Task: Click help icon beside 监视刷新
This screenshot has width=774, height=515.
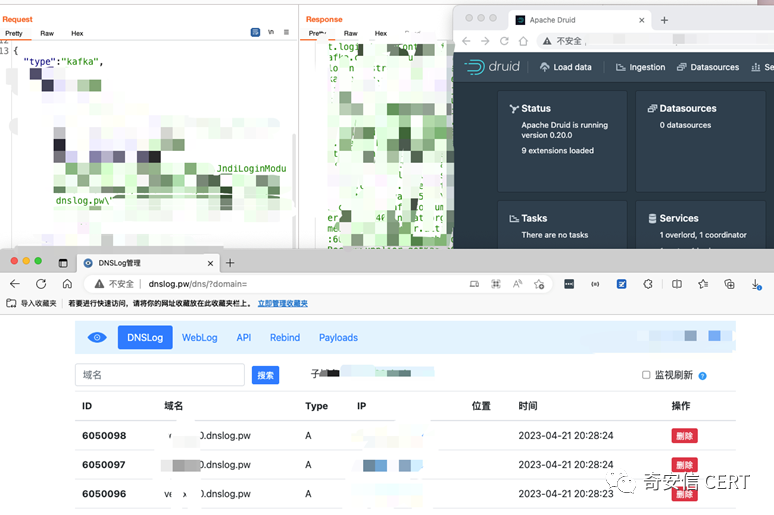Action: tap(702, 376)
